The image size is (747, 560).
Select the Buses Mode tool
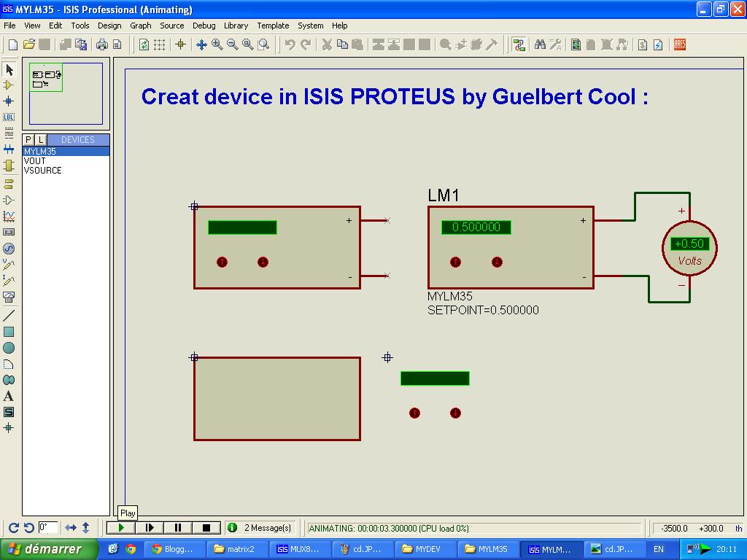point(9,149)
